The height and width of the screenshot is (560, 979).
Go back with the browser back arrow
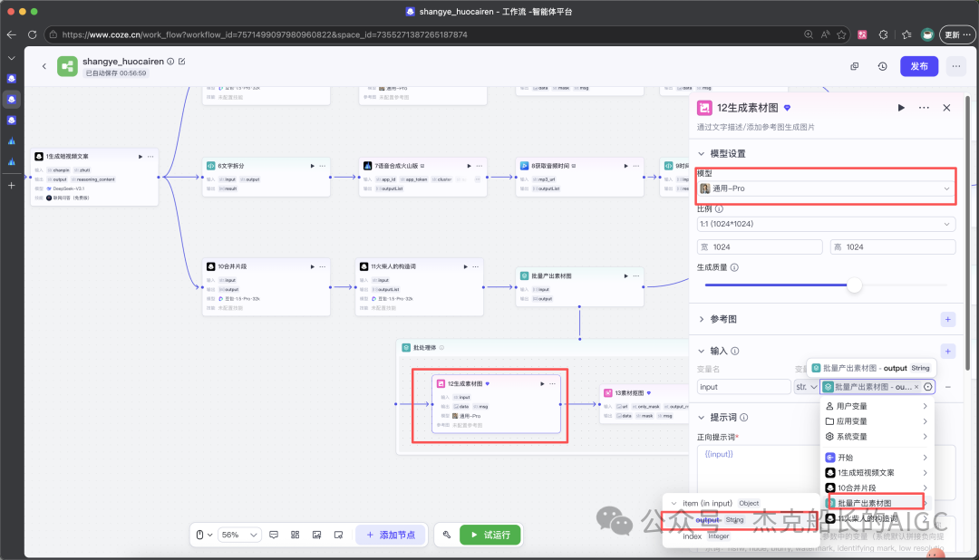[11, 34]
